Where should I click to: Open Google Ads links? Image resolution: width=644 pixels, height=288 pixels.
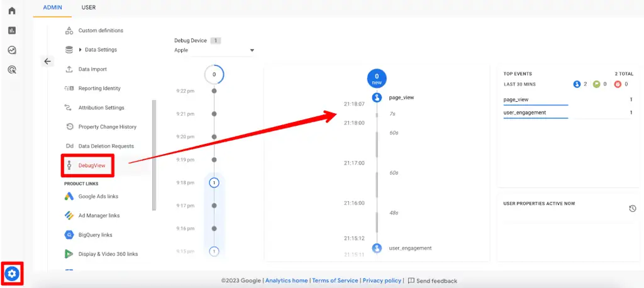[99, 196]
